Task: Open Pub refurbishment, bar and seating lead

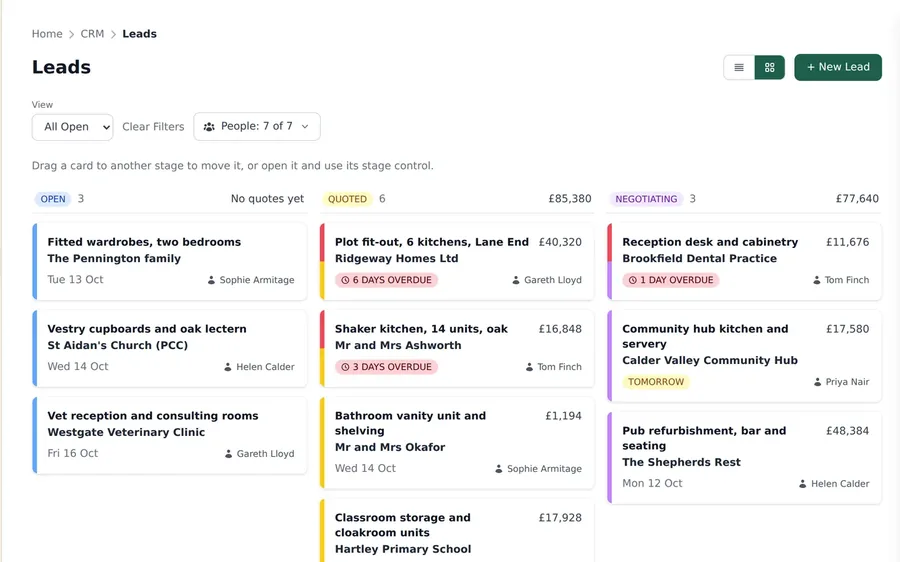Action: (744, 458)
